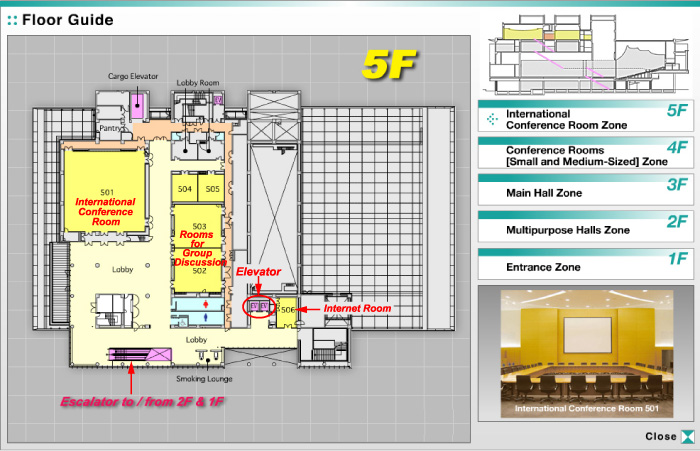Click room 502 on the map
Screen dimensions: 700x451
[198, 271]
